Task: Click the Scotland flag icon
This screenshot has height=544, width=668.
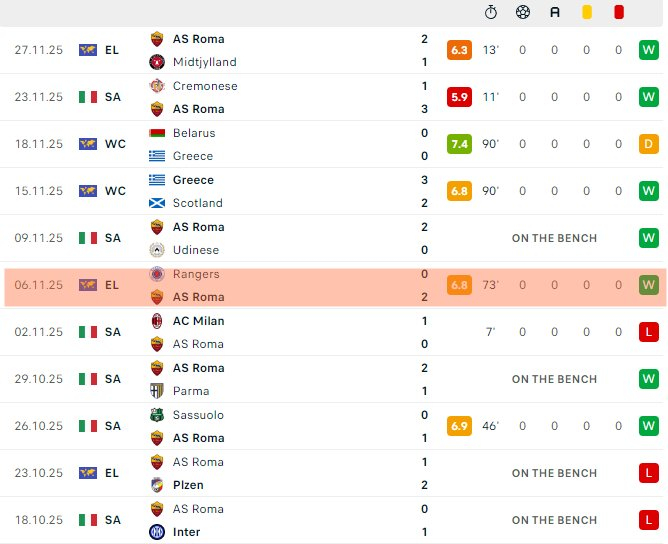Action: click(157, 203)
